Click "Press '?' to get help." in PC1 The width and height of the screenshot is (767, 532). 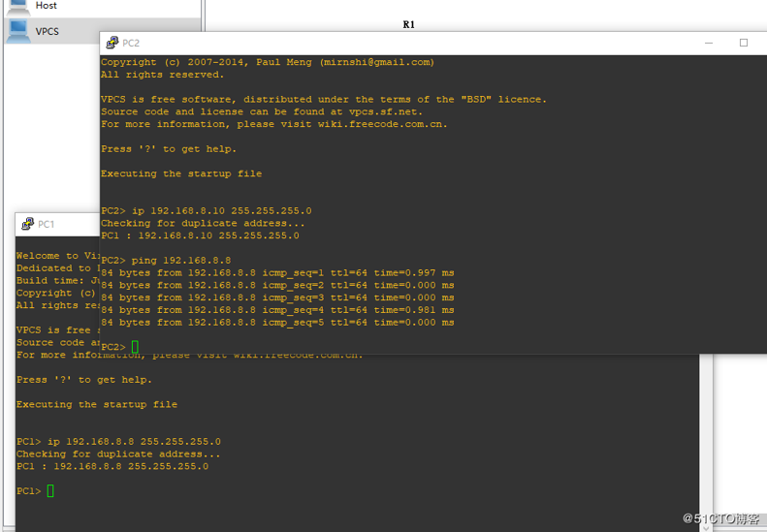tap(84, 380)
